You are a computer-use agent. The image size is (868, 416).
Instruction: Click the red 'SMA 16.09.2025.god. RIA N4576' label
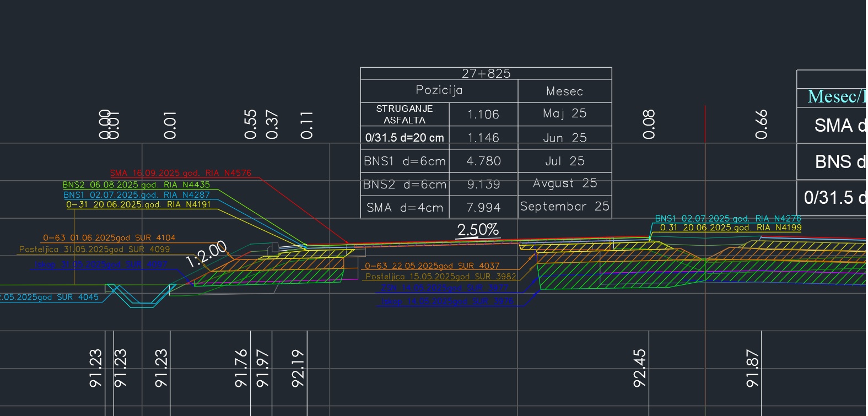point(181,173)
